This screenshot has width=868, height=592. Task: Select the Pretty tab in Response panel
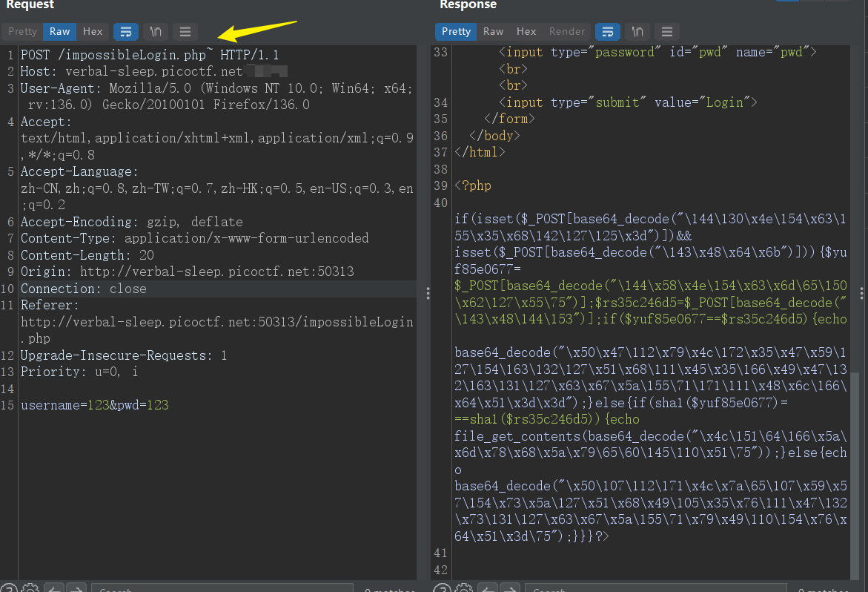456,32
